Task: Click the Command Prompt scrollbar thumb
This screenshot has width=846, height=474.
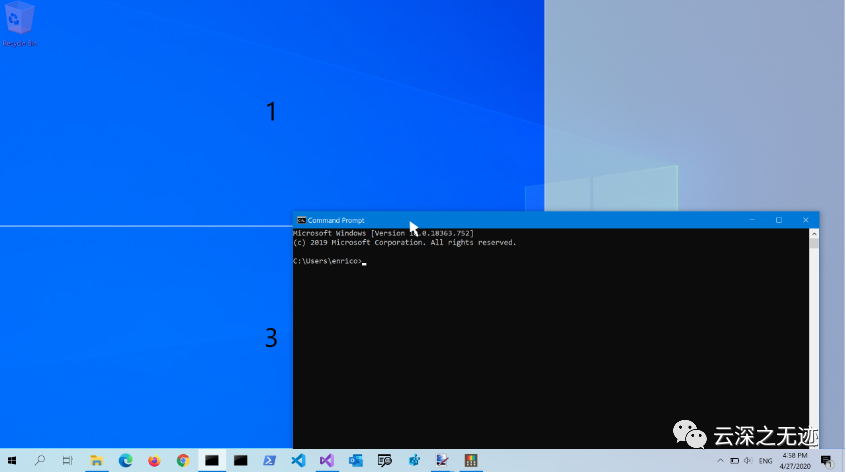Action: coord(814,243)
